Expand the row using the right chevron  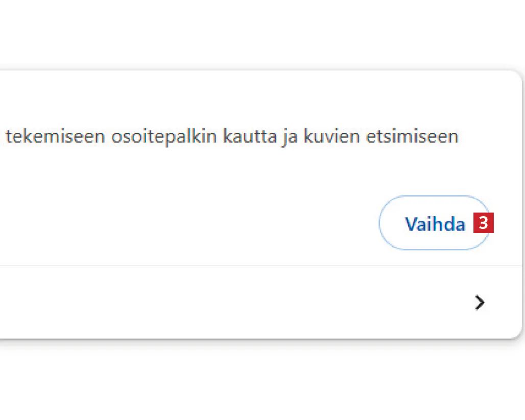(479, 302)
